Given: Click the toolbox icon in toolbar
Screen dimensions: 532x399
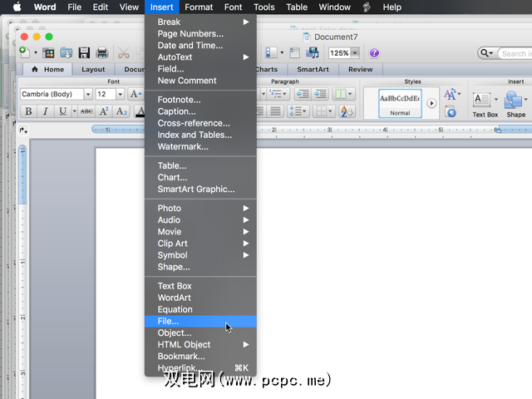Looking at the screenshot, I should coord(294,53).
